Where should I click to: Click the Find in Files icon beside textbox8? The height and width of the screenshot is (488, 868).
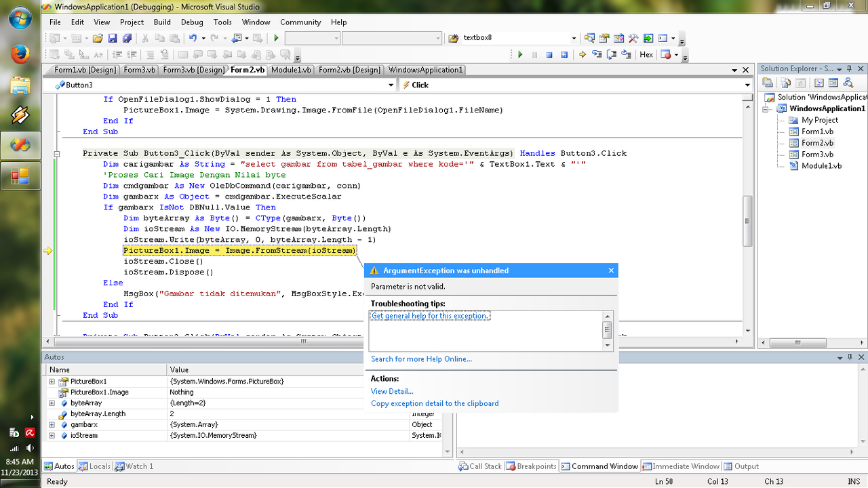[454, 38]
